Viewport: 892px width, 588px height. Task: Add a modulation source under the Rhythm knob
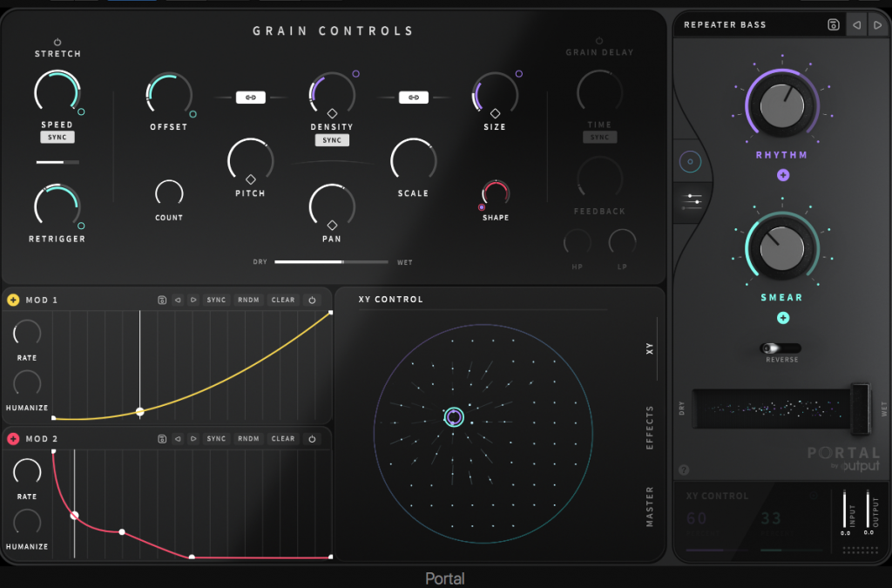[x=782, y=174]
